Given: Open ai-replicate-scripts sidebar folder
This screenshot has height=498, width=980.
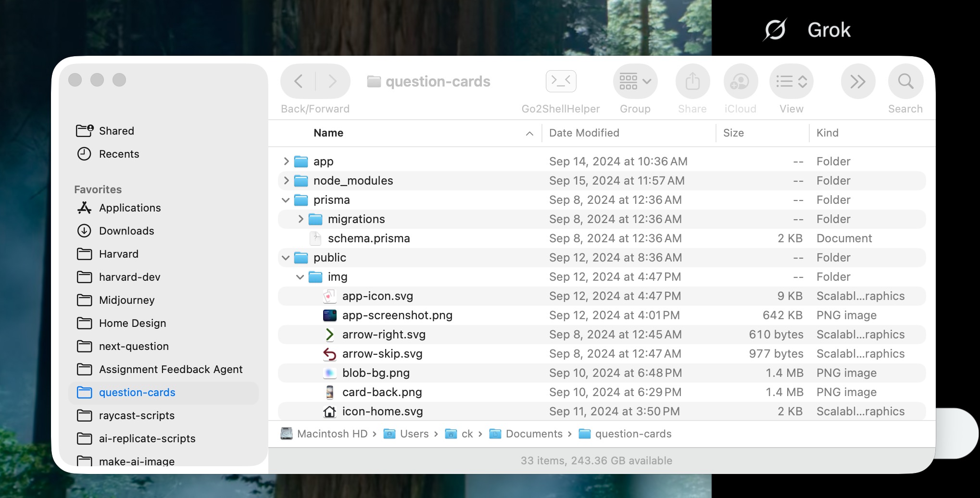Looking at the screenshot, I should pos(163,438).
